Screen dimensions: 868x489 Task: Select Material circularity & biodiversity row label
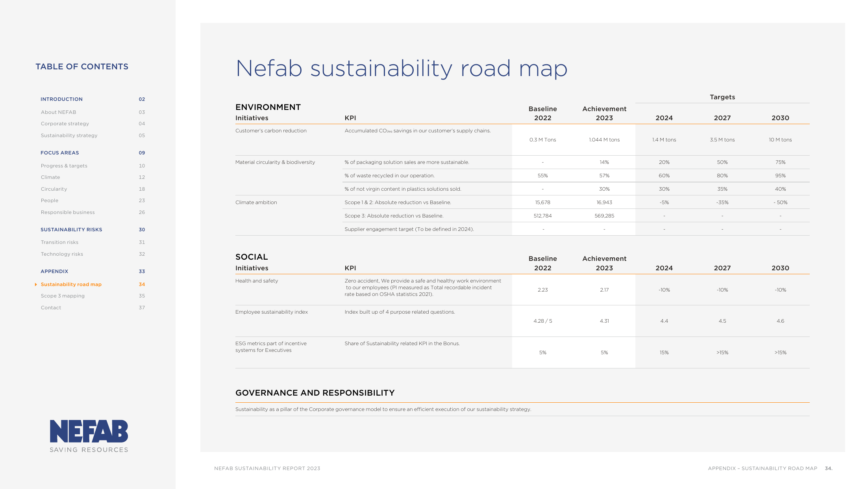[275, 162]
